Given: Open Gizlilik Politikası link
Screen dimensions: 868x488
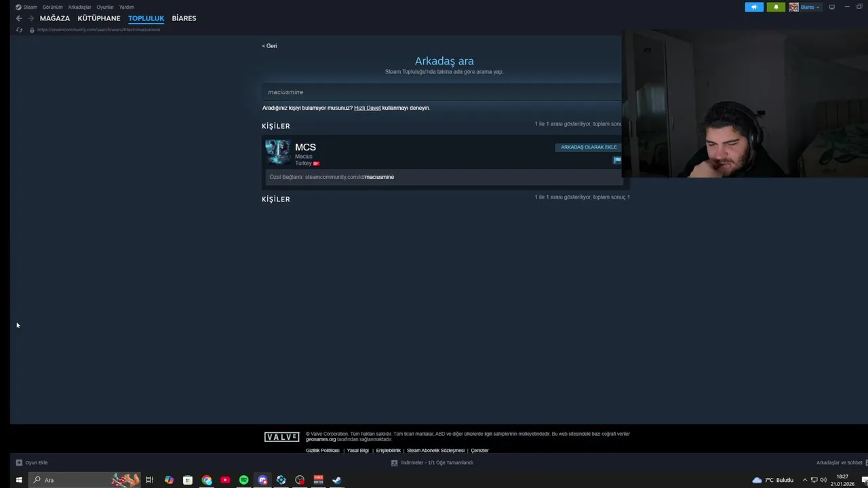Looking at the screenshot, I should point(323,450).
